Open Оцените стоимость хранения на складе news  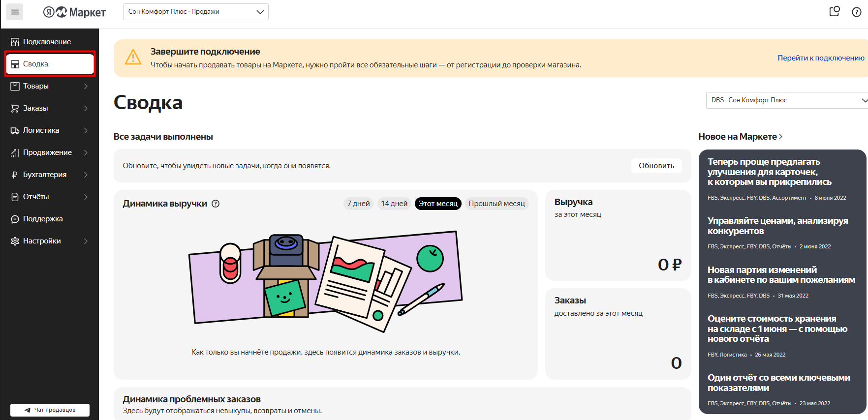click(x=777, y=329)
